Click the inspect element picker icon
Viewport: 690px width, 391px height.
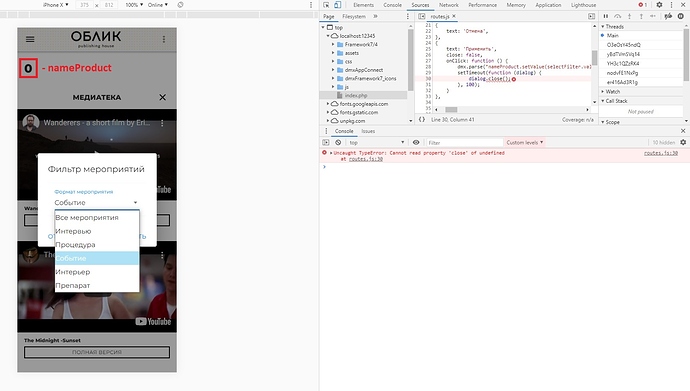326,5
